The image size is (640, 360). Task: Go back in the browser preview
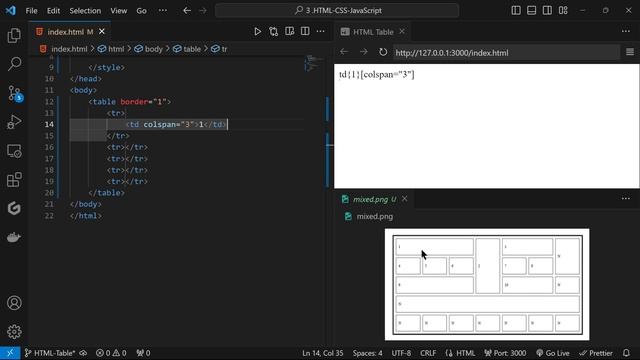click(x=344, y=52)
